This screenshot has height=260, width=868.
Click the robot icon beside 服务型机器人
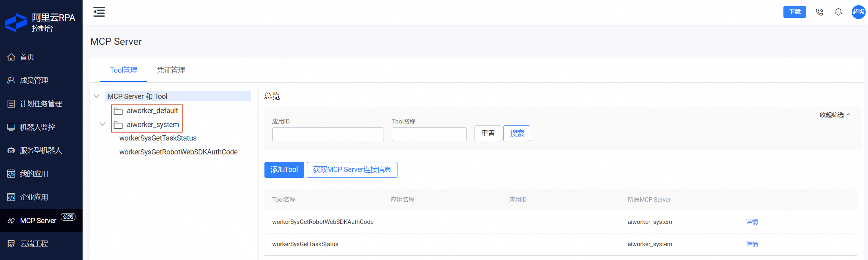[x=11, y=150]
